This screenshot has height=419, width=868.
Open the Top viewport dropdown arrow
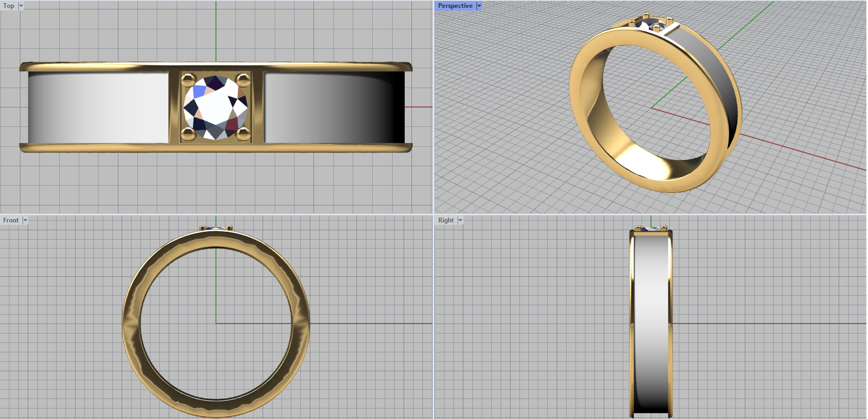coord(21,6)
